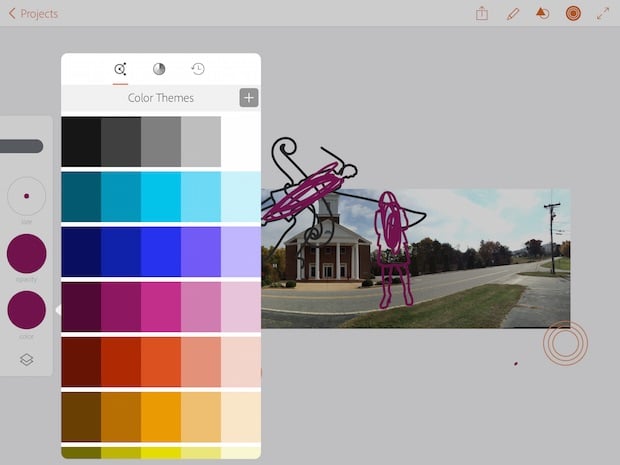
Task: Go back to Projects
Action: tap(33, 14)
